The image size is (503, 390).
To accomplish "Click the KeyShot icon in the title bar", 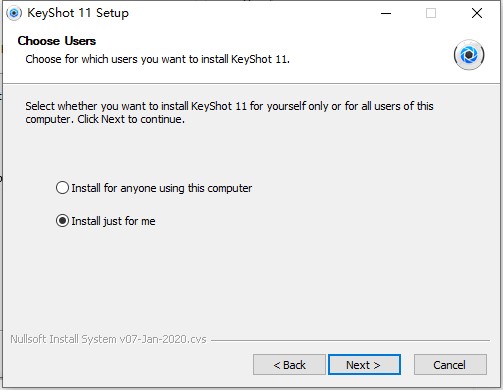I will point(14,13).
